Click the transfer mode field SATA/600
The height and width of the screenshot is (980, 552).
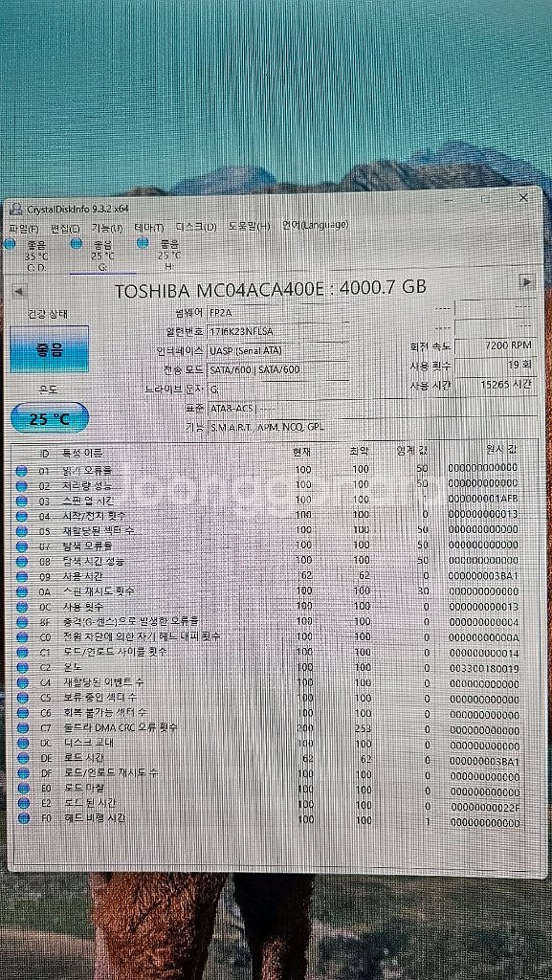pyautogui.click(x=277, y=370)
